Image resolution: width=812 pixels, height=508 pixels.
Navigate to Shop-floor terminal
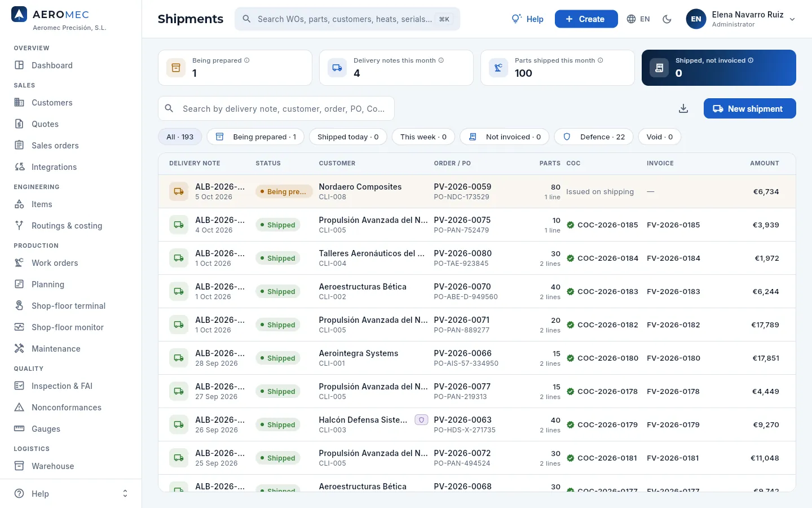tap(70, 306)
